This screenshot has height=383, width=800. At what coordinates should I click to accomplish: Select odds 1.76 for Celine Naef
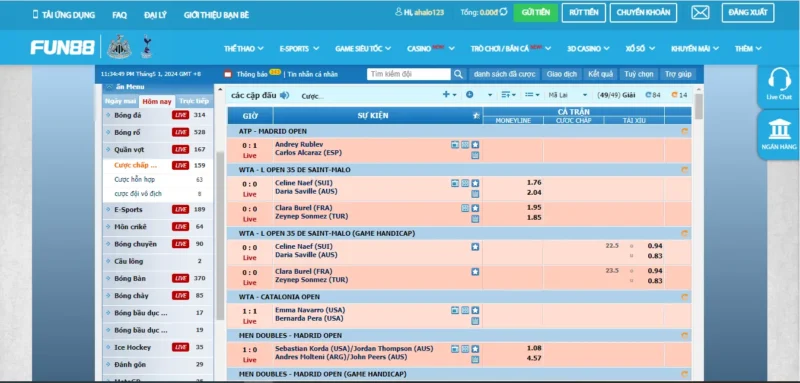point(534,183)
